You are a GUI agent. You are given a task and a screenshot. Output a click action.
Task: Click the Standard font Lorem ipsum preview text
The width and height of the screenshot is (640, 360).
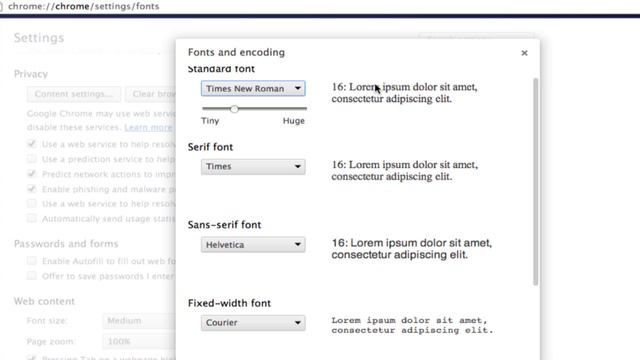coord(404,93)
